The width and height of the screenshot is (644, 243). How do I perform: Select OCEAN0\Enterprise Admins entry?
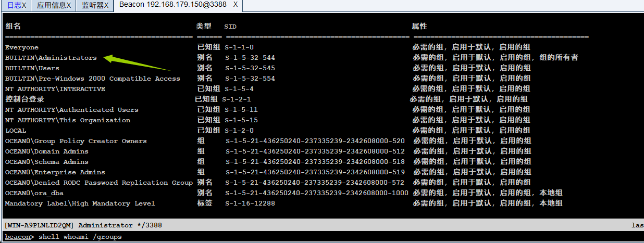[55, 172]
